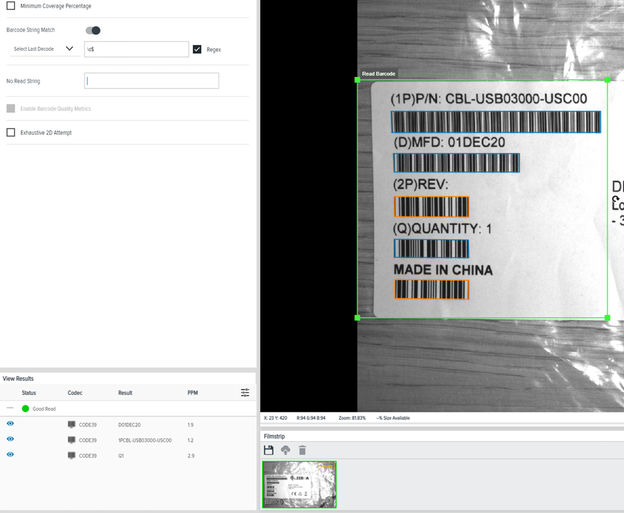Enable the Minimum Coverage Percentage checkbox

coord(11,6)
